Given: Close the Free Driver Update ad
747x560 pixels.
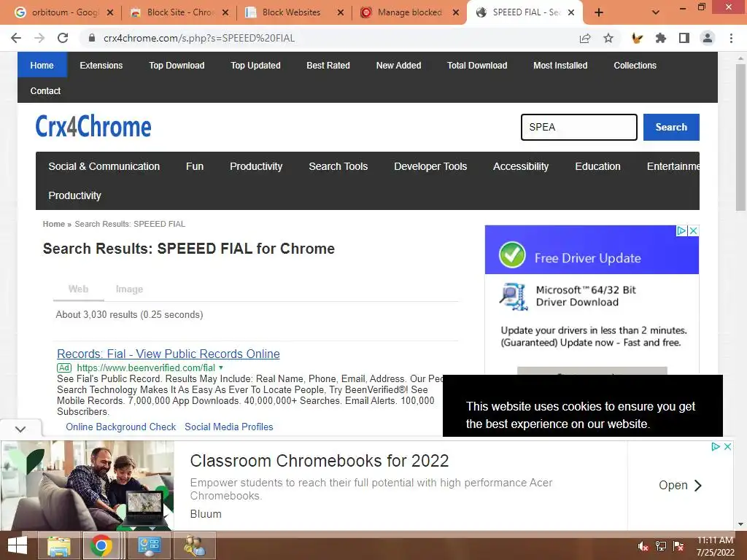Looking at the screenshot, I should coord(693,230).
